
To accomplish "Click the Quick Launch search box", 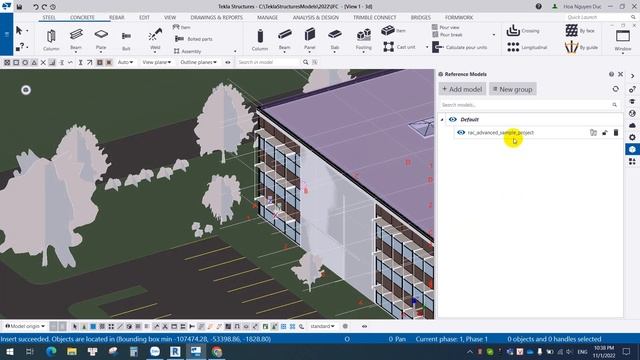I will tap(599, 17).
